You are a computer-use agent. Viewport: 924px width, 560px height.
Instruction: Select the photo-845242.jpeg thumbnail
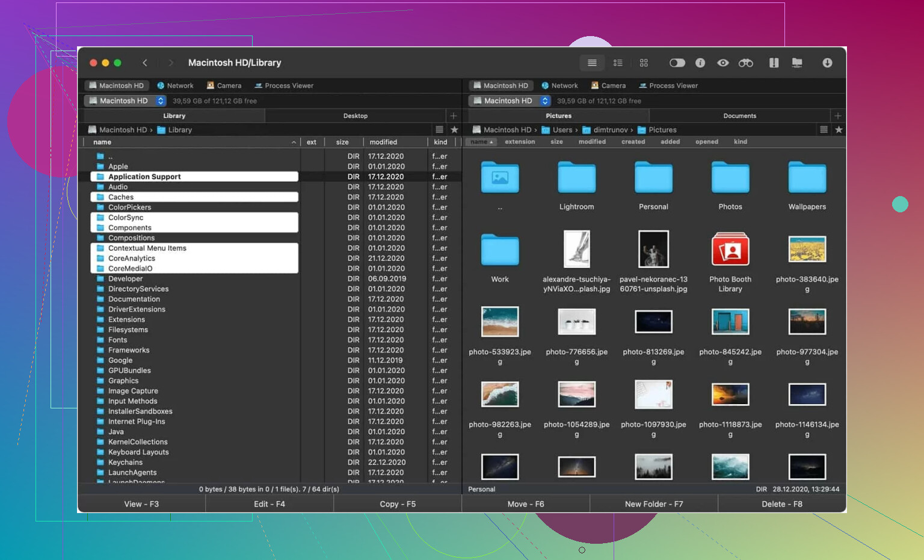click(x=730, y=322)
